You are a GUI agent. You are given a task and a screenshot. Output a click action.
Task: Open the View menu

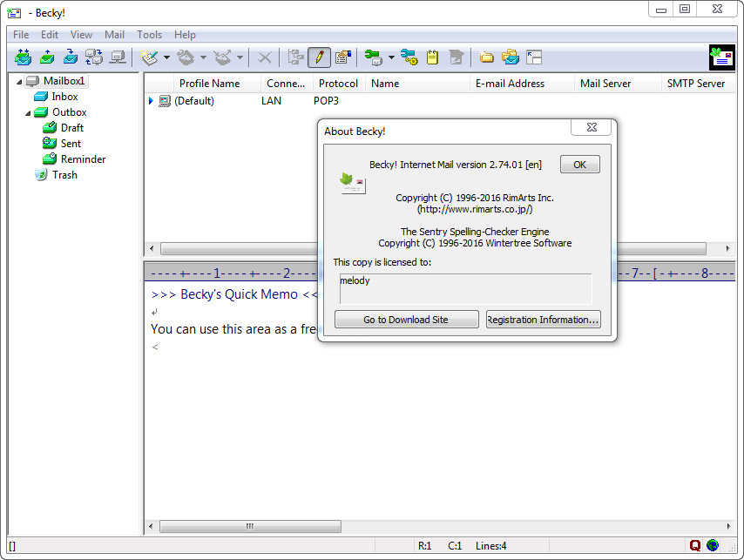[x=81, y=35]
